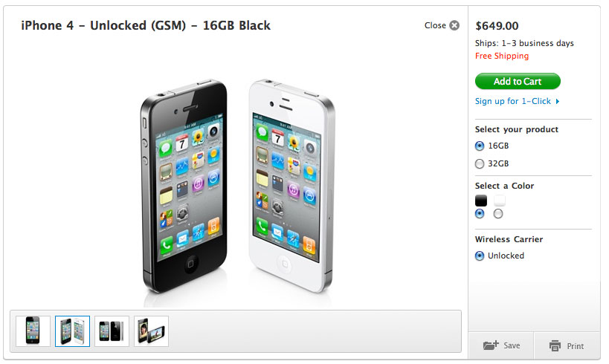The image size is (609, 364).
Task: Click the Save label
Action: coord(512,345)
